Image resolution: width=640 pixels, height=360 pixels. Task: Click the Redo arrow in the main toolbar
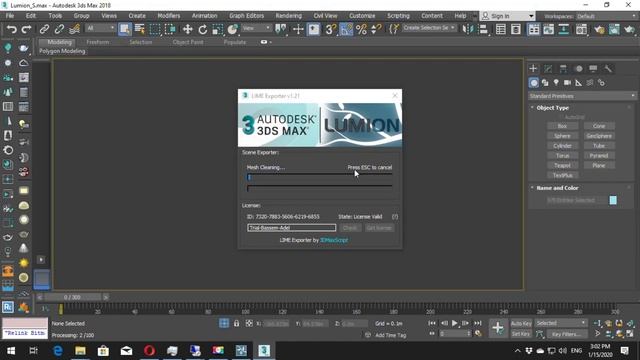[x=26, y=29]
